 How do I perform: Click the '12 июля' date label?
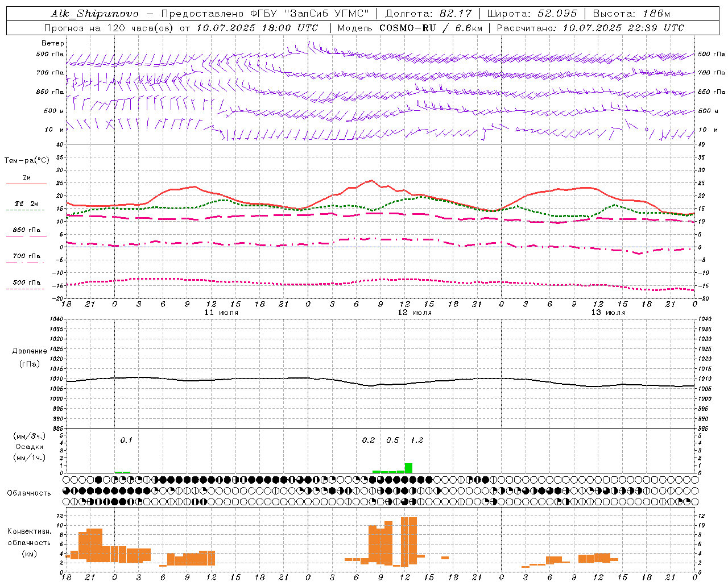point(415,313)
